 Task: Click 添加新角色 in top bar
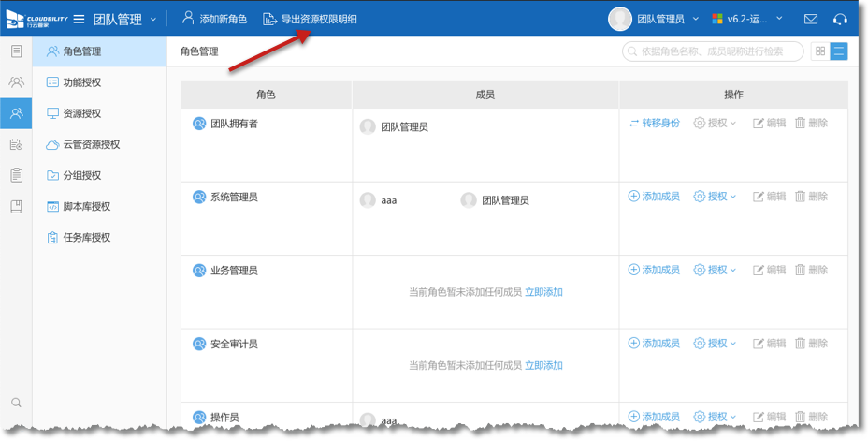(x=215, y=19)
